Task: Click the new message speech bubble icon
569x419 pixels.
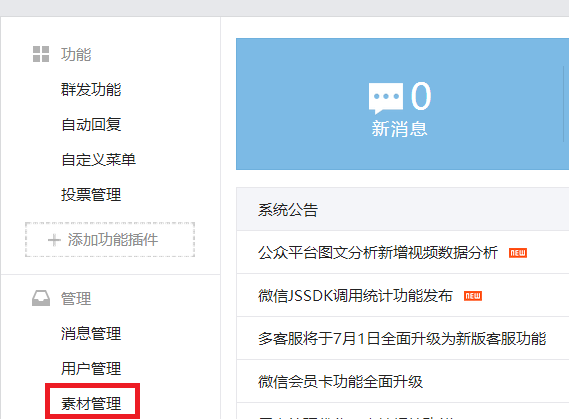Action: pyautogui.click(x=386, y=98)
